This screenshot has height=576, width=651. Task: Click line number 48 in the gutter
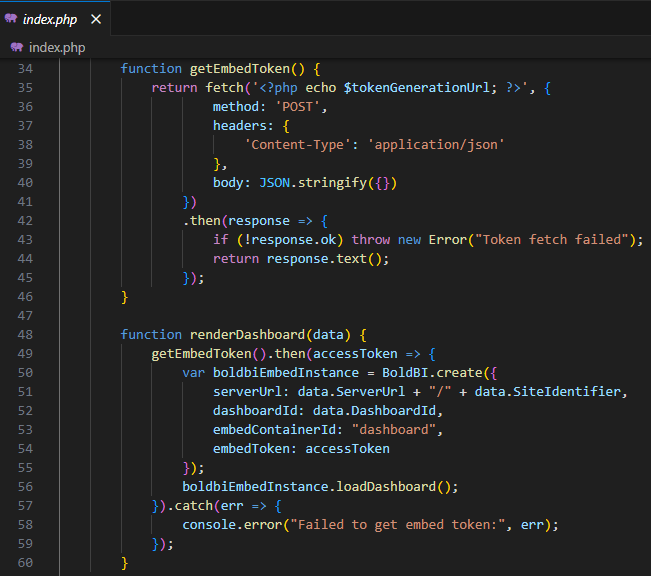tap(25, 334)
